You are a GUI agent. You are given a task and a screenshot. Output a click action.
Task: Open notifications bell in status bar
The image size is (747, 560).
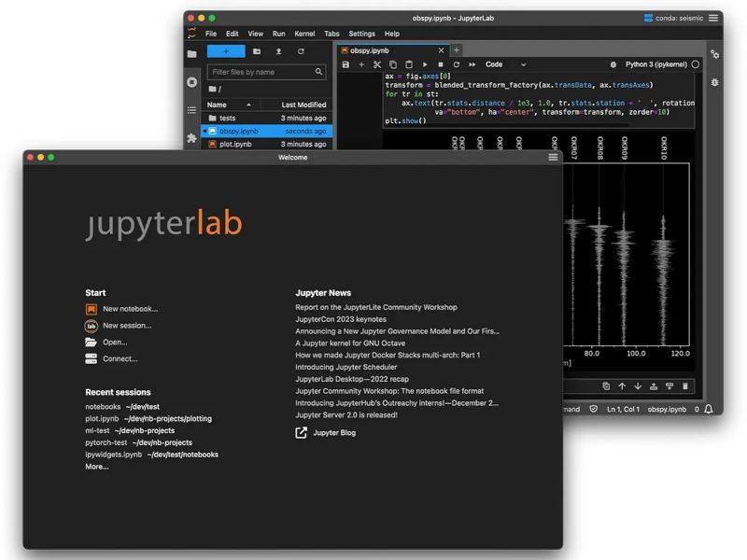tap(709, 409)
